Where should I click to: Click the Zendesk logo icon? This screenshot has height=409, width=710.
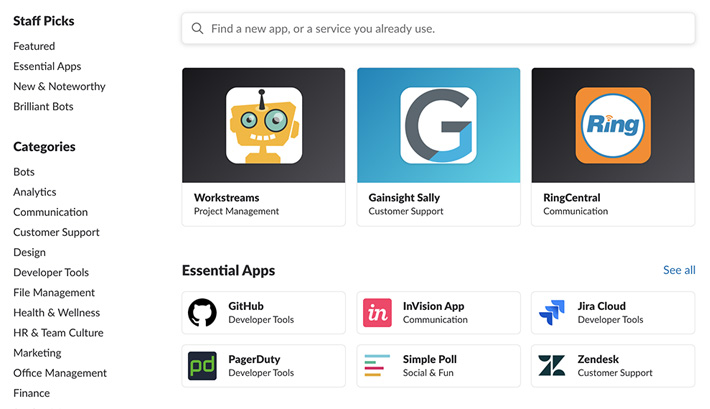551,365
